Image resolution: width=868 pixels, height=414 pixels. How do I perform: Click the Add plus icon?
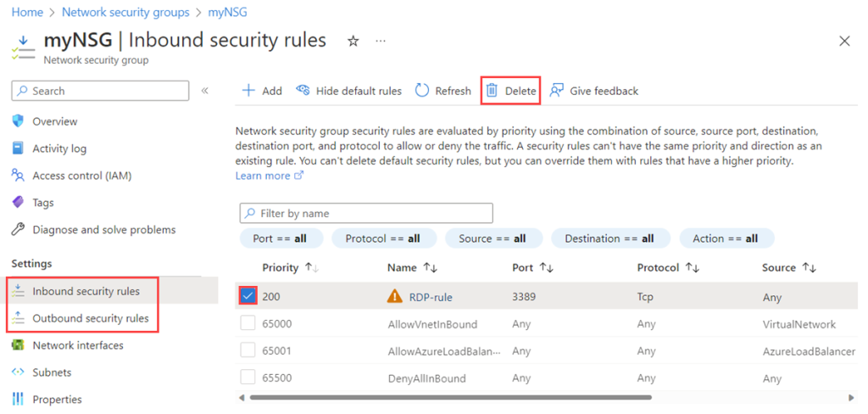click(x=248, y=91)
